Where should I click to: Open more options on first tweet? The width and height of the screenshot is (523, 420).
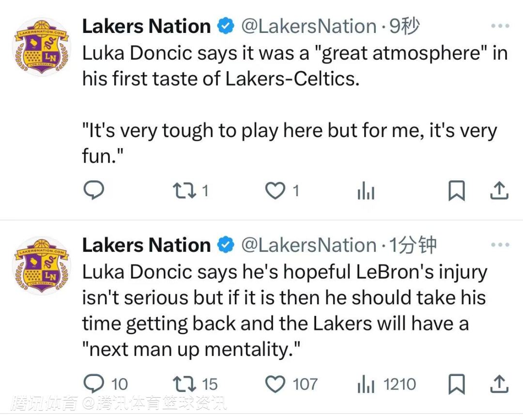click(x=500, y=26)
